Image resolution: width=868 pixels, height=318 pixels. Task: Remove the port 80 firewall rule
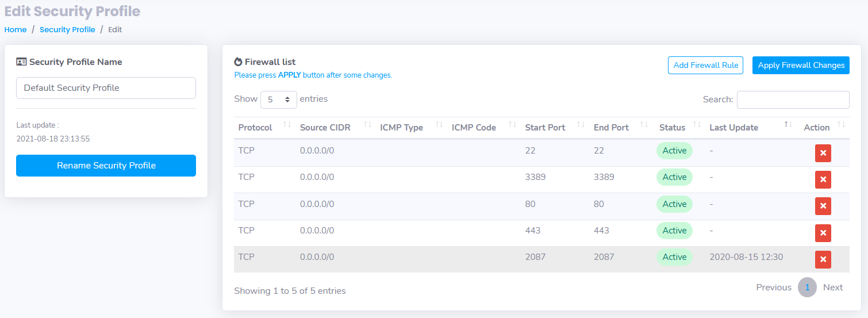[823, 206]
